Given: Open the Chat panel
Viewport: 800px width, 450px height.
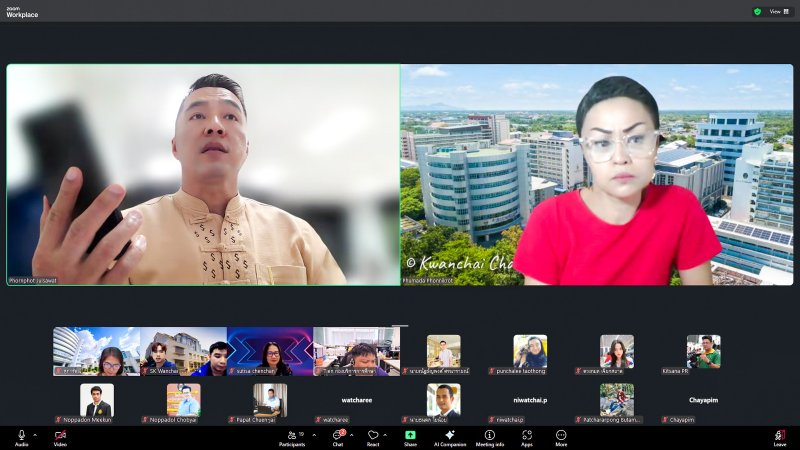Looking at the screenshot, I should [x=337, y=437].
